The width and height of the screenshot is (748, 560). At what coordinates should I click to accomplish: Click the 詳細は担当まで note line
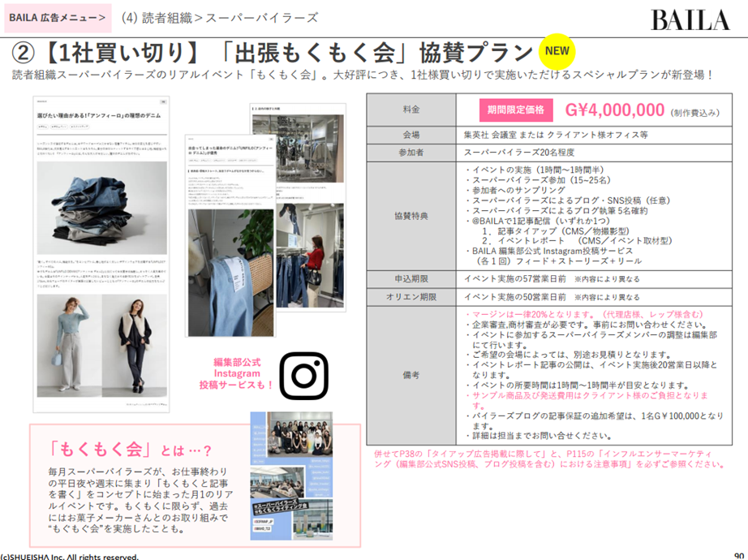coord(539,436)
